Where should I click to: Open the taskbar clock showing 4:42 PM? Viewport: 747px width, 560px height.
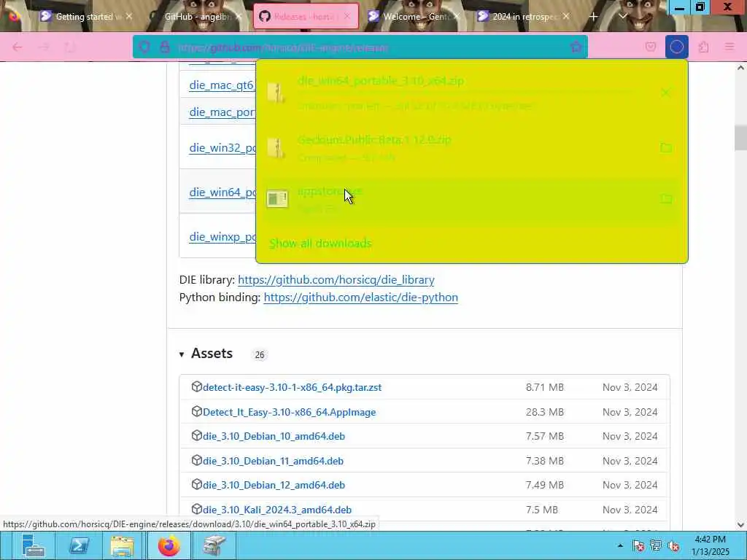(711, 545)
